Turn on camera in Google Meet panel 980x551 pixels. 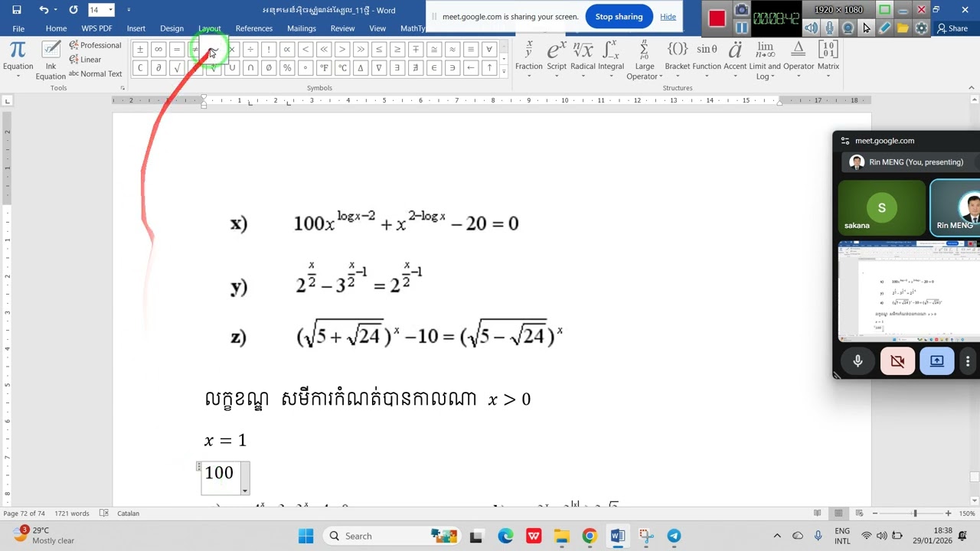coord(897,361)
